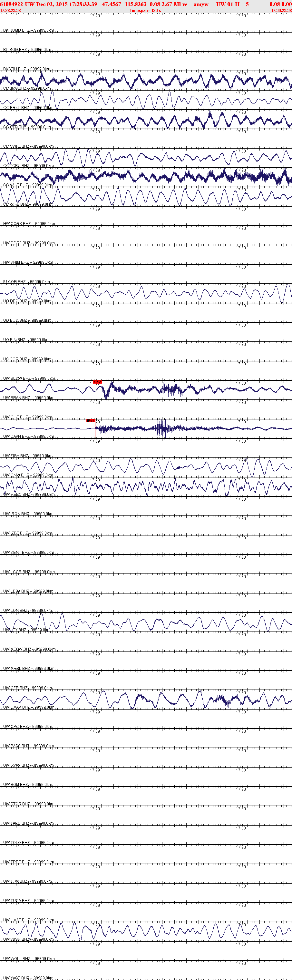The width and height of the screenshot is (292, 980).
Task: Select the UW GNW BHZ station label
Action: [28, 475]
